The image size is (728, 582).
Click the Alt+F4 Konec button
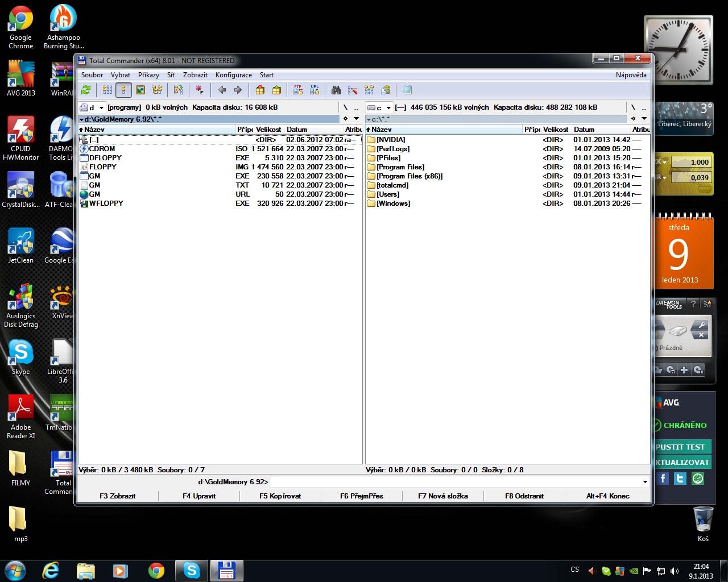(608, 496)
